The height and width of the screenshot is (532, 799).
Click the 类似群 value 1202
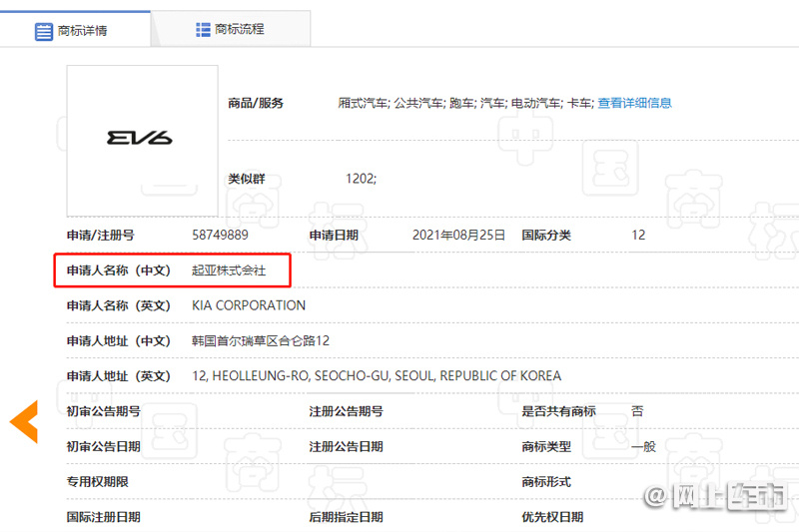361,179
